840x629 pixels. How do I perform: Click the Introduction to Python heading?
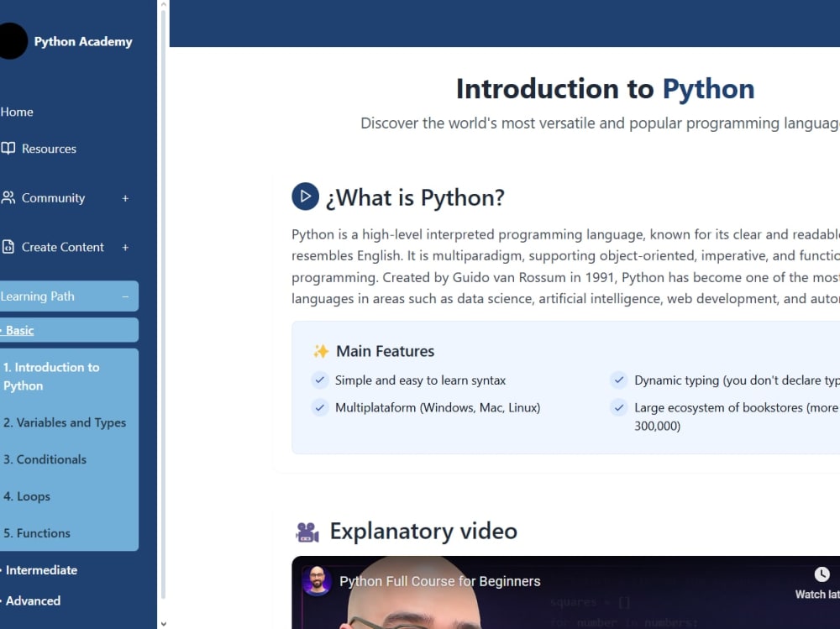605,88
